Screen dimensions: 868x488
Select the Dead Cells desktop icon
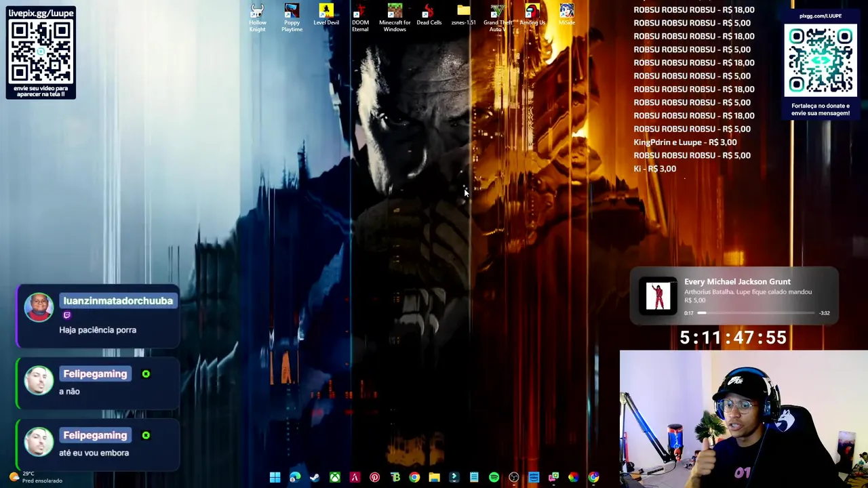click(x=429, y=15)
